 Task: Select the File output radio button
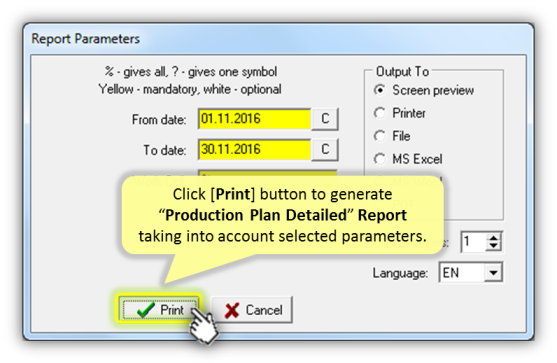380,136
